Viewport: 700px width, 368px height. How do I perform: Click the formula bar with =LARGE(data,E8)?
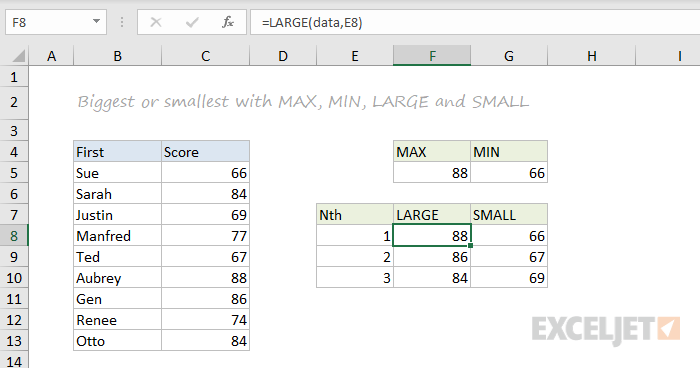tap(475, 22)
